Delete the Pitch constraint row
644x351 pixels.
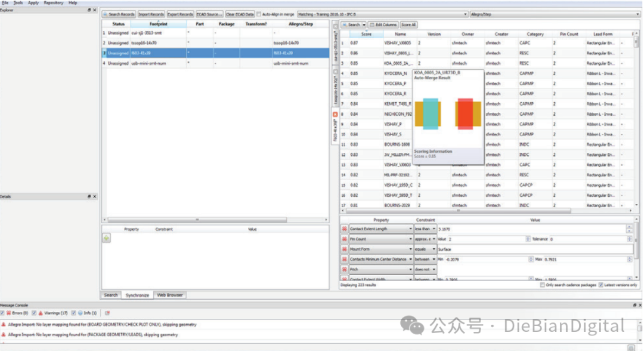coord(344,270)
